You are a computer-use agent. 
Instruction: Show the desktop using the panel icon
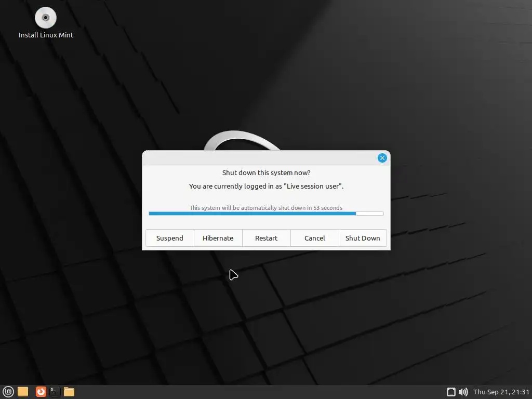click(23, 392)
